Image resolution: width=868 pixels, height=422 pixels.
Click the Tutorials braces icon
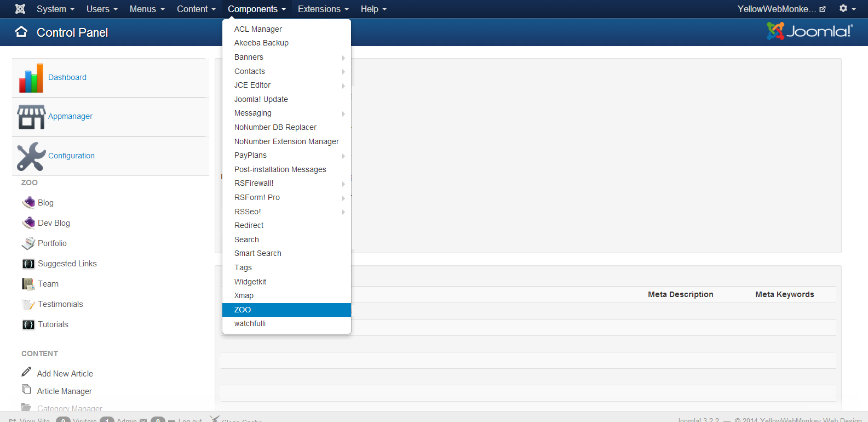[x=28, y=324]
